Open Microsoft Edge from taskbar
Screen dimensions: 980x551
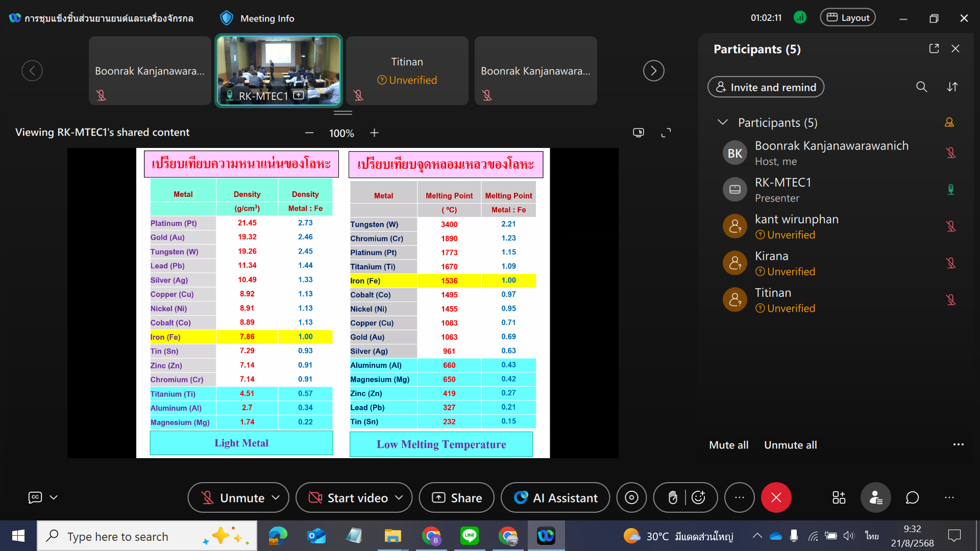click(278, 536)
